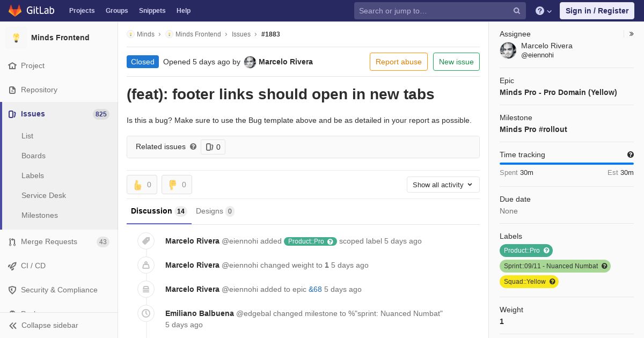Click the Time tracking help icon

pyautogui.click(x=631, y=155)
